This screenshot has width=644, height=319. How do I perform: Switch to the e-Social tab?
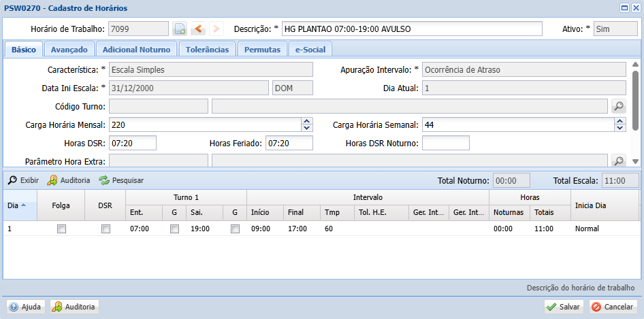click(x=310, y=50)
